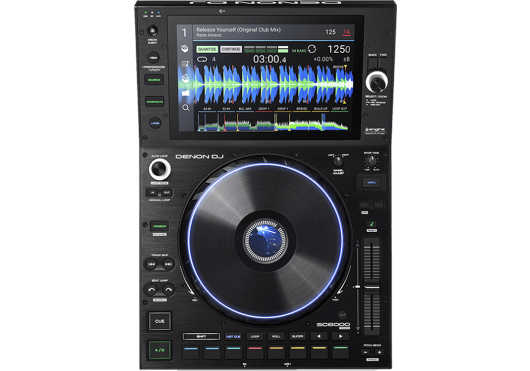
Task: Tap the green SHORTCUTS button
Action: 154,102
